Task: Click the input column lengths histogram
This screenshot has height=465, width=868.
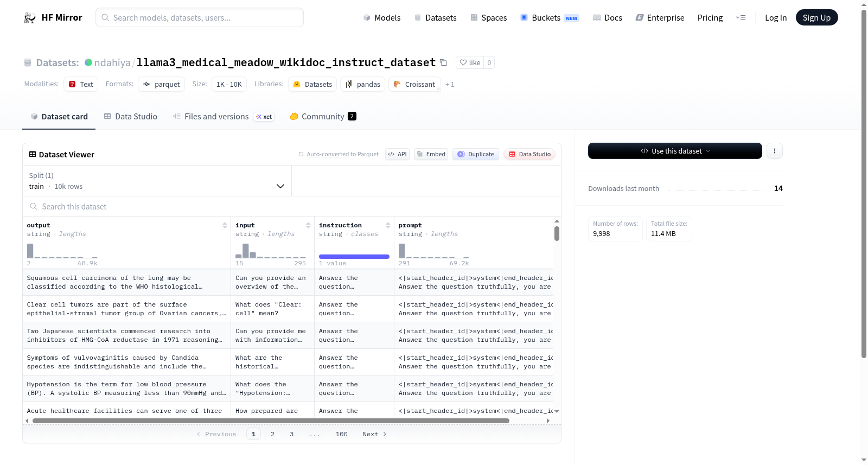Action: 271,251
